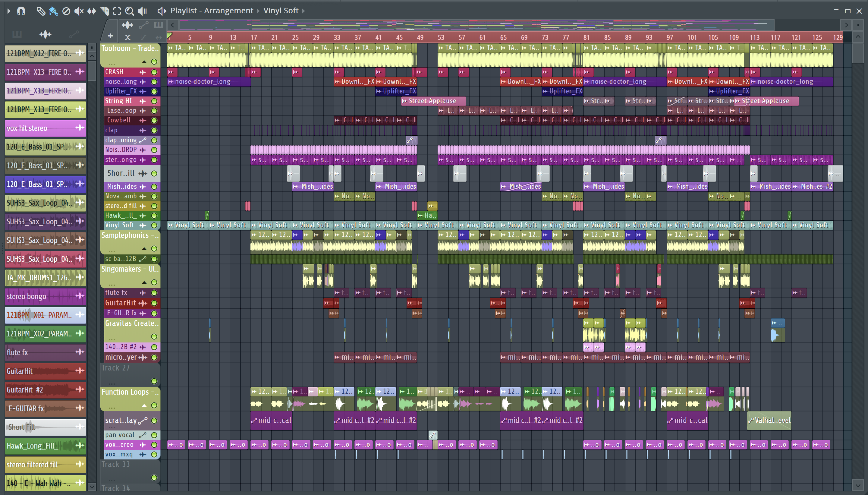Click the plus add-track button
Viewport: 868px width, 495px height.
pos(110,36)
